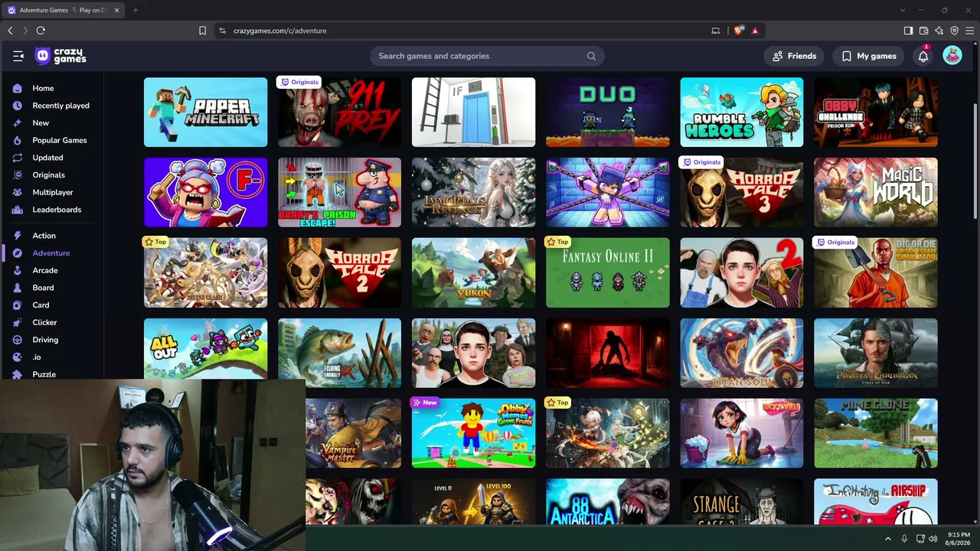This screenshot has width=980, height=551.
Task: Open the browser main menu
Action: pos(969,31)
